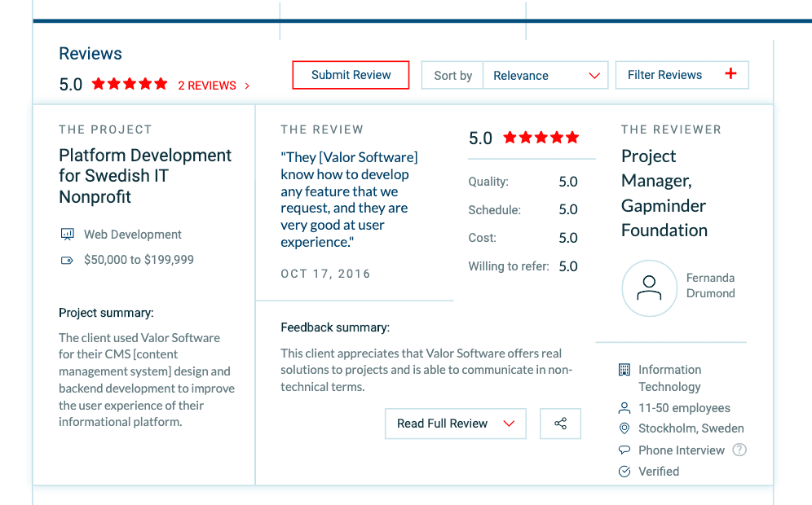
Task: Click the Valor Software review quote
Action: 349,200
